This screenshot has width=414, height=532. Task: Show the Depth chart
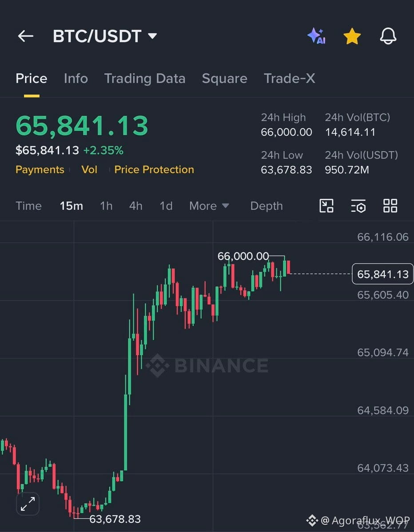pyautogui.click(x=267, y=206)
